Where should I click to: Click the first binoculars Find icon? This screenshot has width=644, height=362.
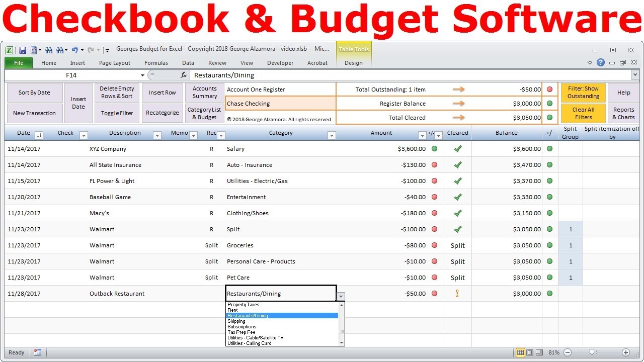[x=48, y=50]
